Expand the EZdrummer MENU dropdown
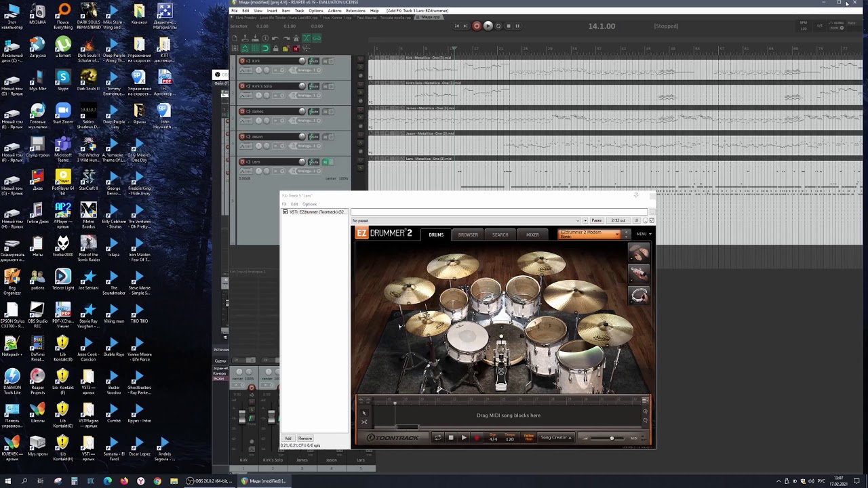 [644, 234]
